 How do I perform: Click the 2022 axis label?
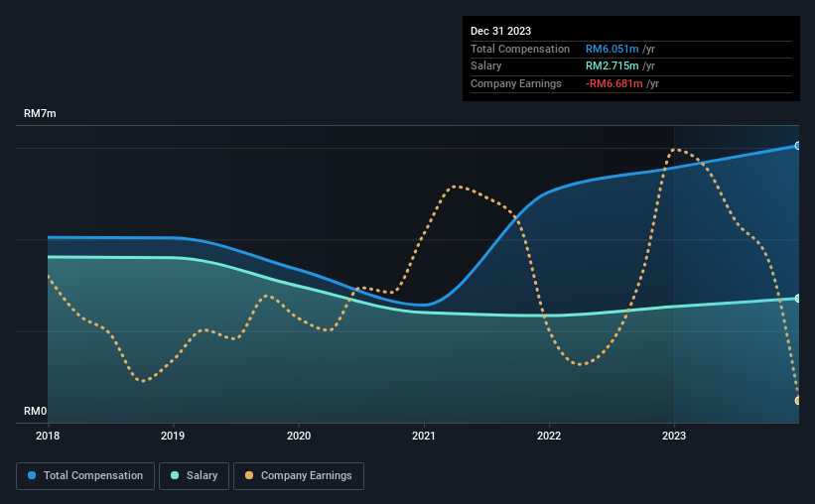pyautogui.click(x=549, y=436)
